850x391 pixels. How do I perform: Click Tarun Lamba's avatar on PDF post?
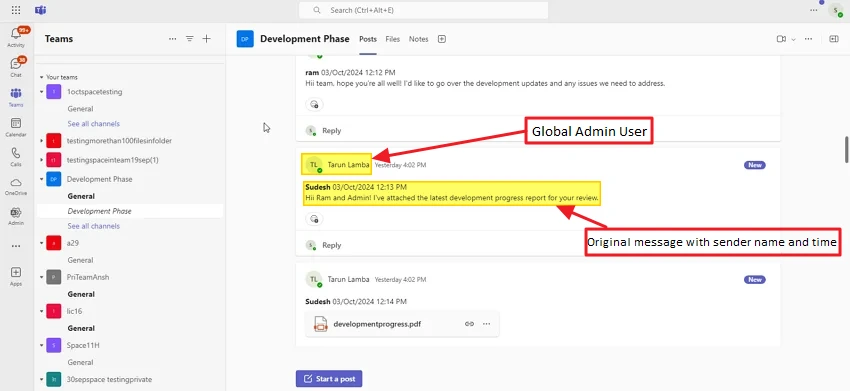click(x=313, y=279)
